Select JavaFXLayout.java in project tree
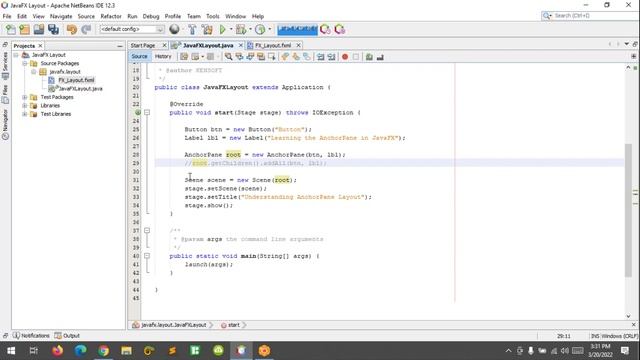Image resolution: width=640 pixels, height=360 pixels. pyautogui.click(x=80, y=89)
